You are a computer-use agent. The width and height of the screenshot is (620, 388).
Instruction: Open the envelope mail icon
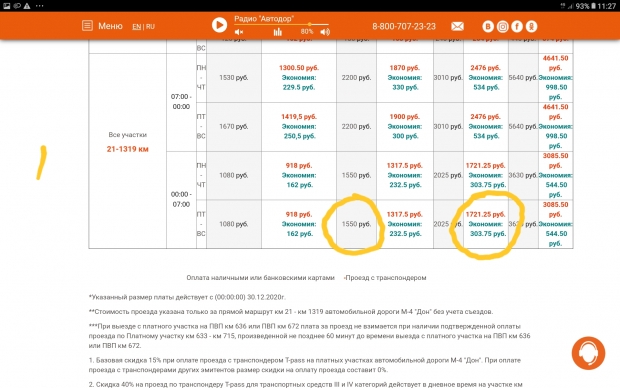[x=457, y=26]
